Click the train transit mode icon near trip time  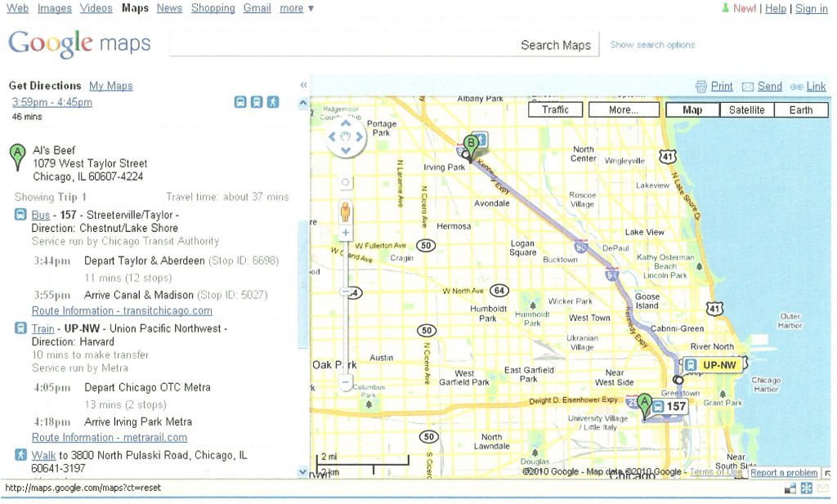coord(257,102)
